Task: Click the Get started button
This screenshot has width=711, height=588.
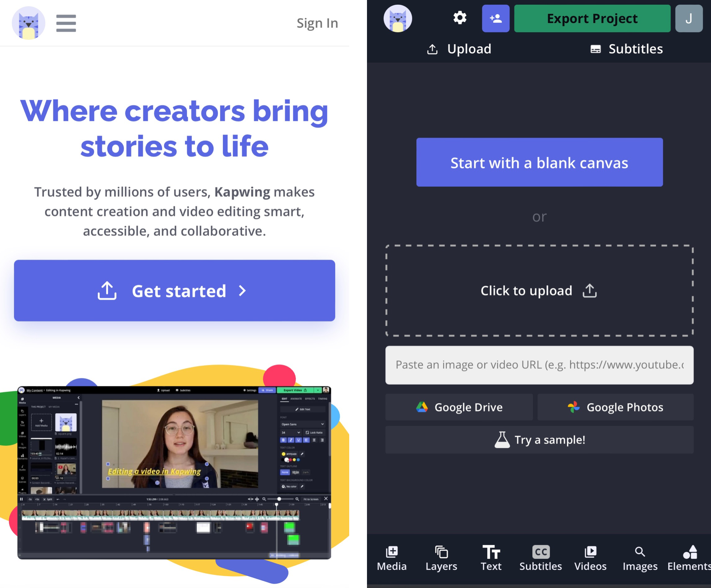Action: tap(174, 290)
